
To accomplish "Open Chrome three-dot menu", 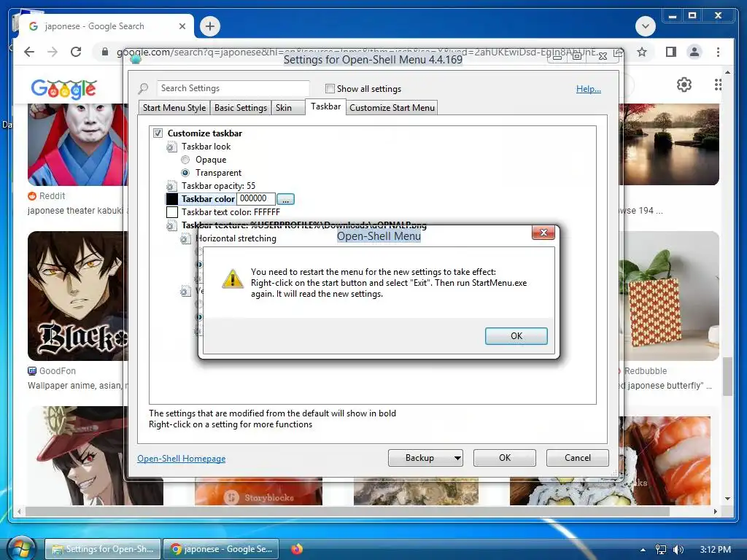I will [718, 52].
